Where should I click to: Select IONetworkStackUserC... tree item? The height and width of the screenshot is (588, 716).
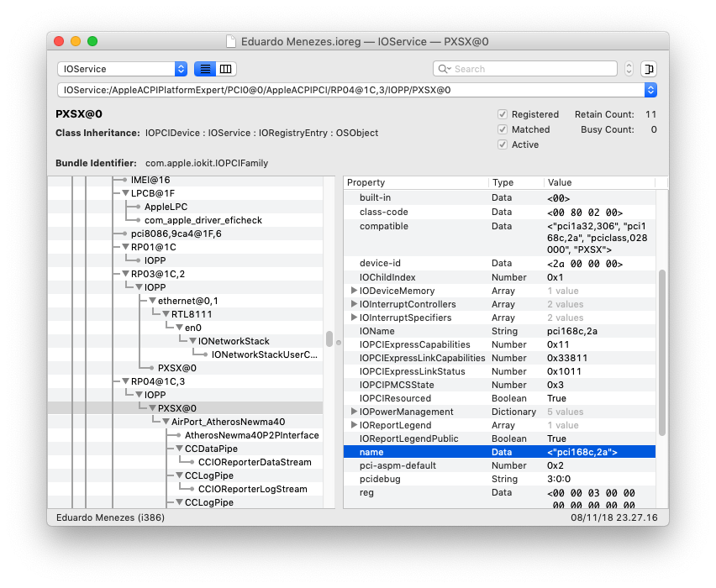(265, 354)
